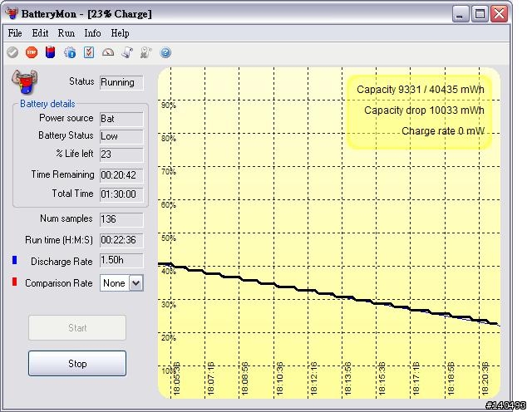Click the Status field showing Running

pos(121,82)
